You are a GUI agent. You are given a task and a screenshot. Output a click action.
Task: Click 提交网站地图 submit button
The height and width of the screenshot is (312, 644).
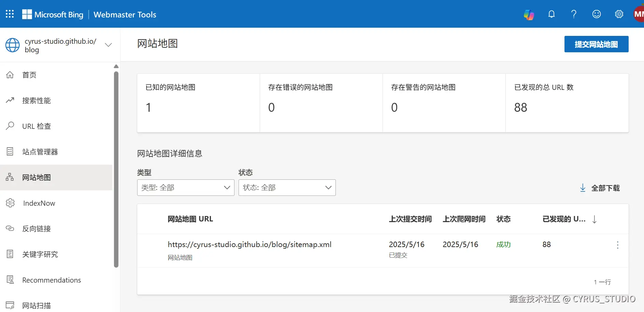596,44
